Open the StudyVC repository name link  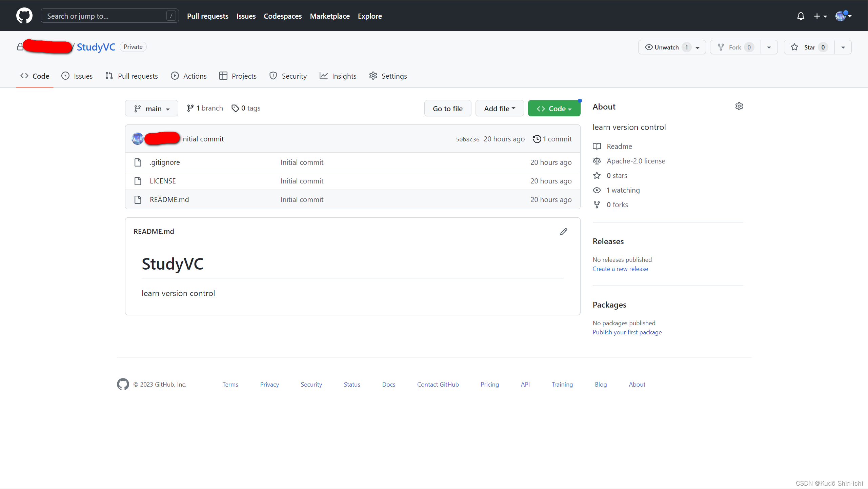point(96,47)
